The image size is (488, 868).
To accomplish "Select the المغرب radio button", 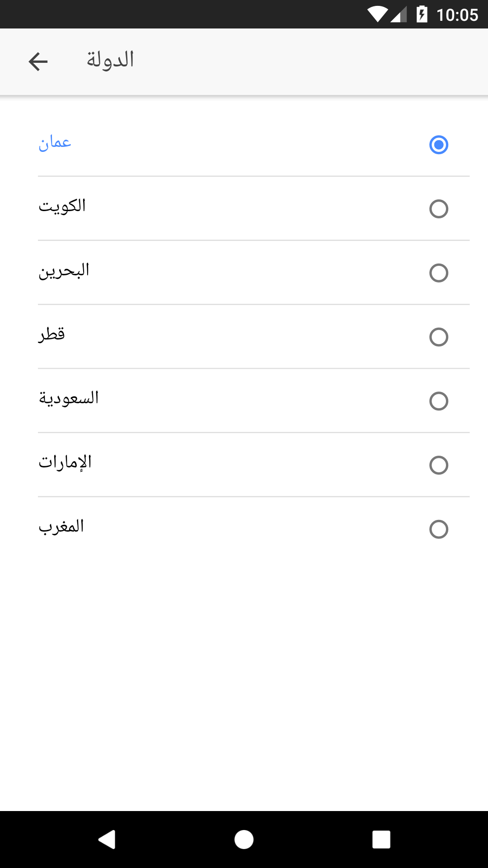I will (x=438, y=529).
